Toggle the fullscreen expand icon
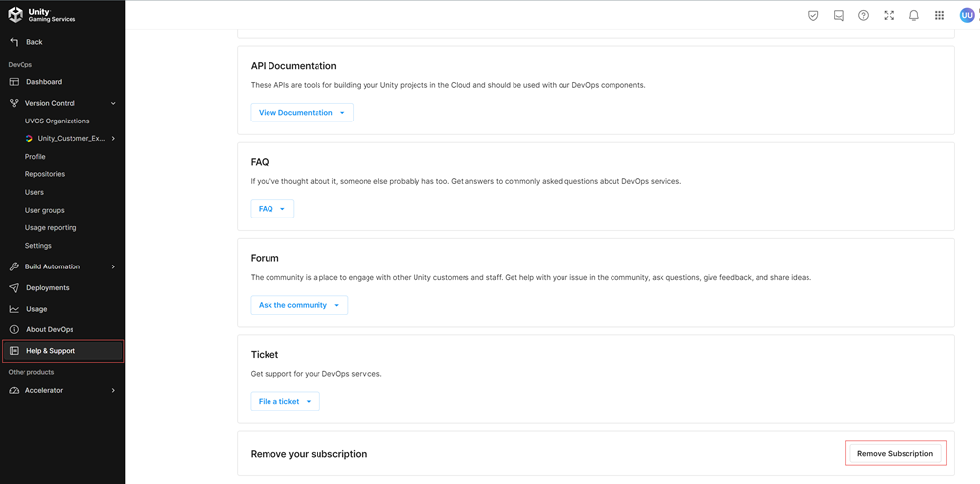 tap(889, 16)
